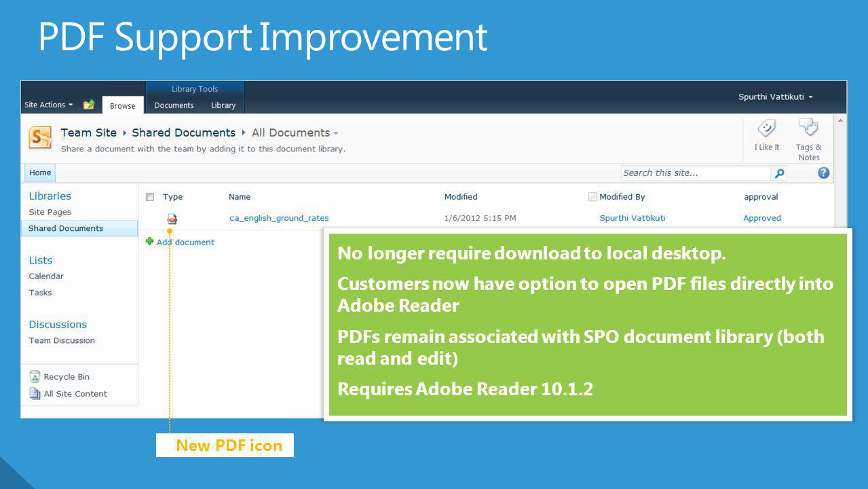Click the Library Tools tab group header
Screen dimensions: 868x489
coord(195,89)
